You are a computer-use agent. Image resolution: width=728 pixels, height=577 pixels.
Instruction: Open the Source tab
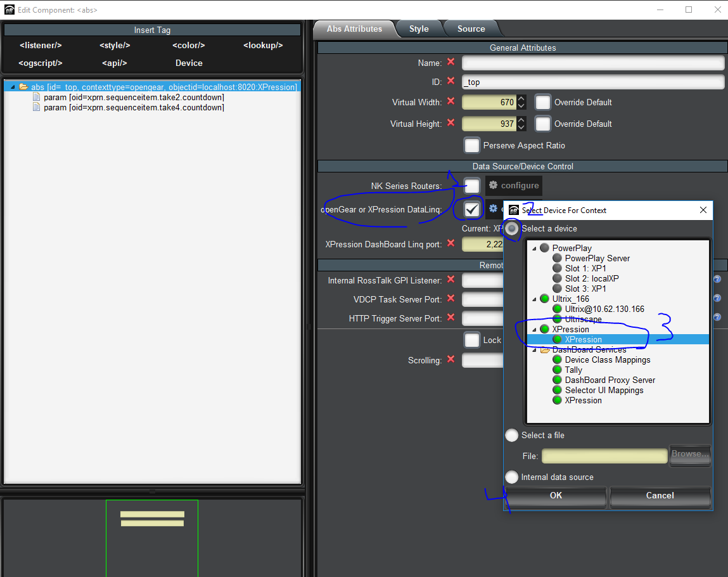tap(471, 29)
